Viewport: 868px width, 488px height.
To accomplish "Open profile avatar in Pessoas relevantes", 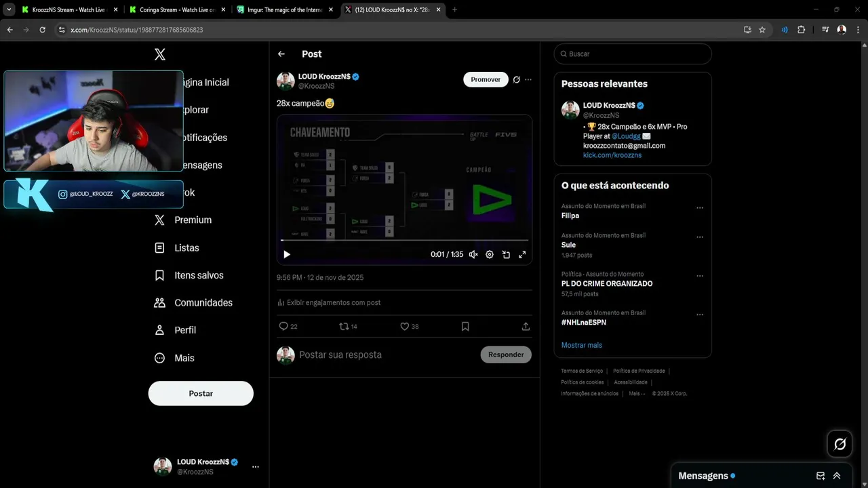I will (x=570, y=110).
